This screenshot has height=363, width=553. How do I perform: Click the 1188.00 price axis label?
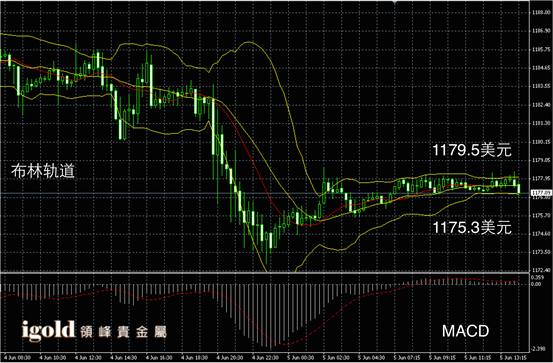coord(541,13)
